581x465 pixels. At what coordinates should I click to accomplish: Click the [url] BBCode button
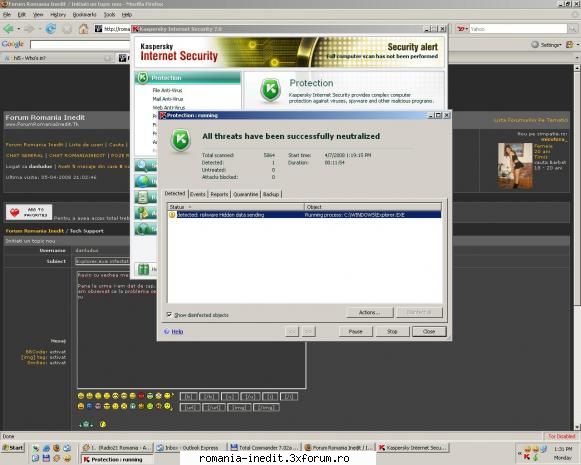coord(190,408)
